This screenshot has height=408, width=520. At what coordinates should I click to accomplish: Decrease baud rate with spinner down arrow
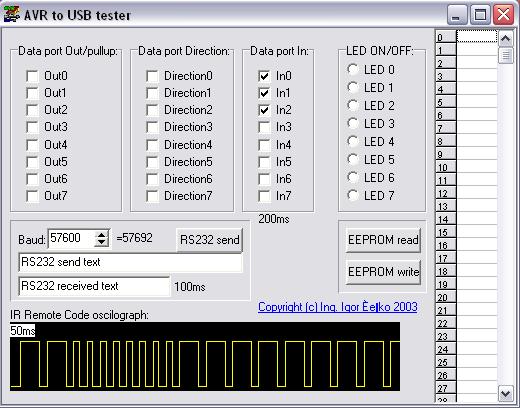point(101,243)
